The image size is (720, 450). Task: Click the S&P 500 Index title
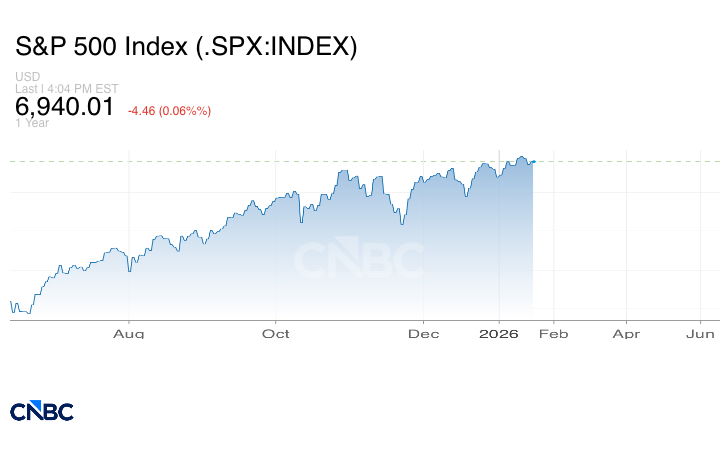(186, 47)
